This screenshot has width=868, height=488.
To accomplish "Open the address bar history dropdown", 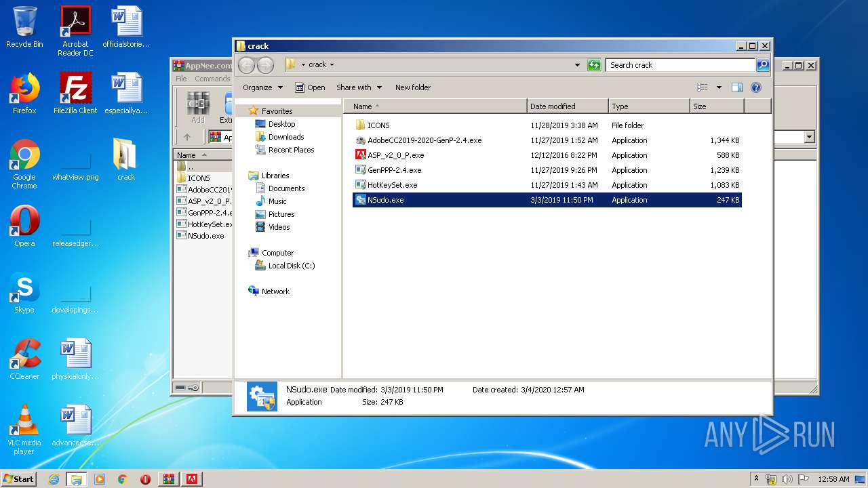I will point(577,65).
